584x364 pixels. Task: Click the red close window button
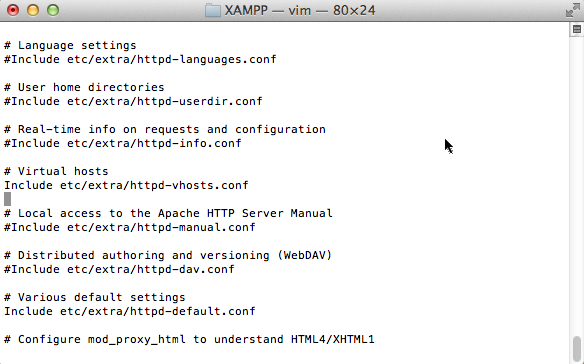(x=13, y=10)
